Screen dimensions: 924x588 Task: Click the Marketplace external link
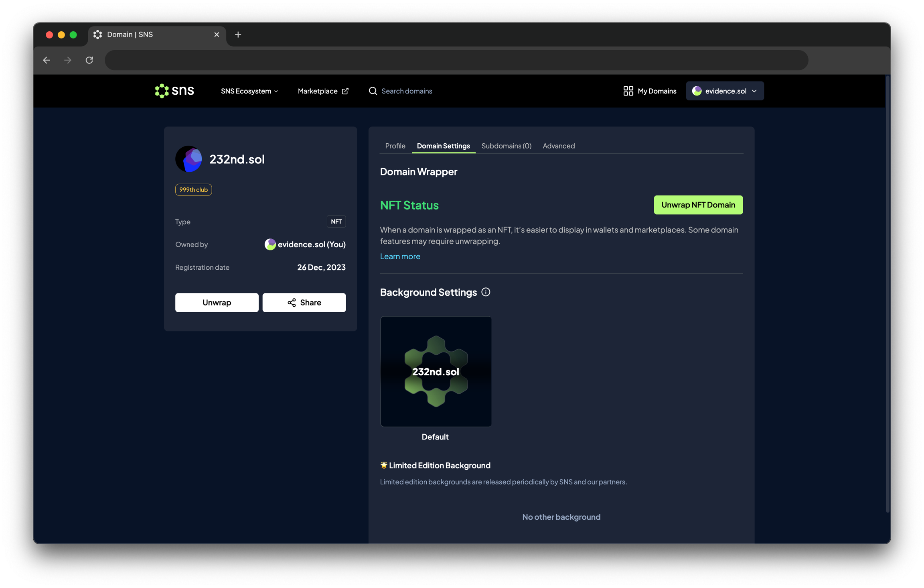point(323,91)
